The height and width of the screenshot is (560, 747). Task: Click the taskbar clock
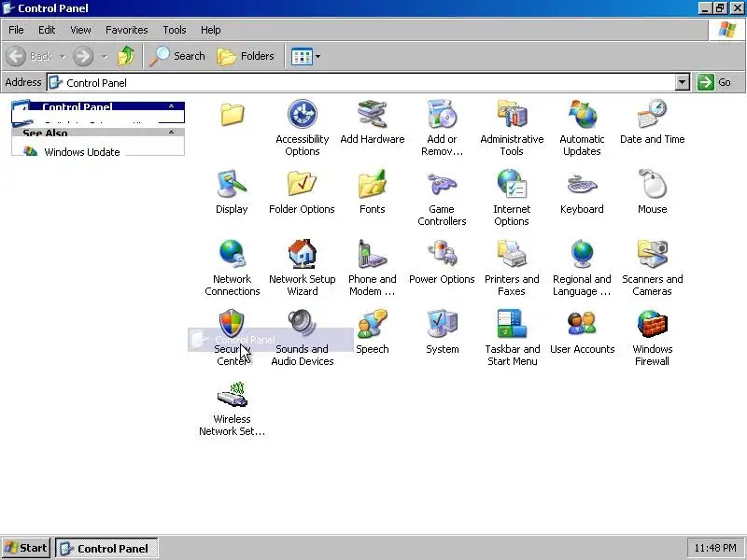point(715,548)
